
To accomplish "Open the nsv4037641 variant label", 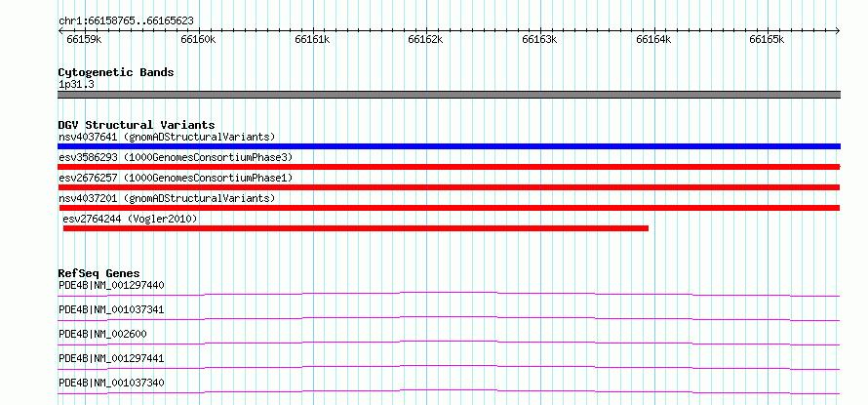I will pyautogui.click(x=167, y=137).
